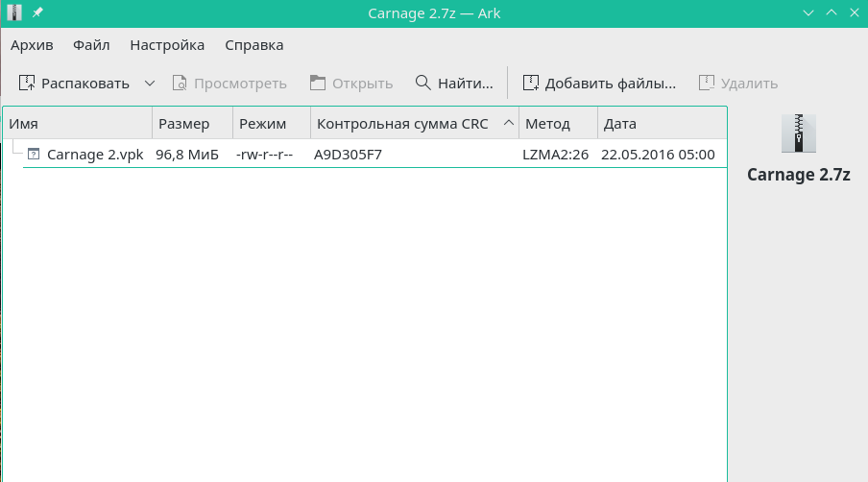
Task: Maximize the Ark window
Action: point(832,12)
